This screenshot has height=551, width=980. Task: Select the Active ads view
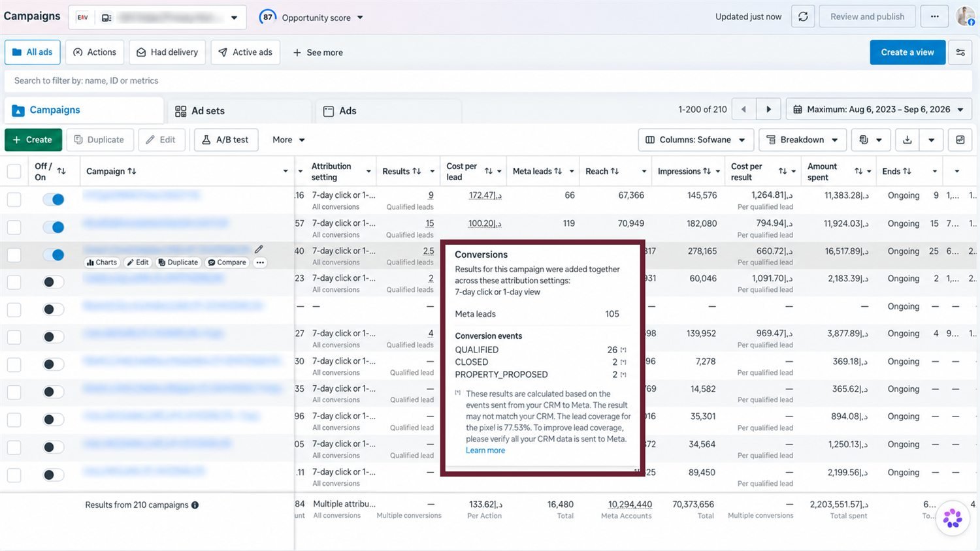[245, 52]
